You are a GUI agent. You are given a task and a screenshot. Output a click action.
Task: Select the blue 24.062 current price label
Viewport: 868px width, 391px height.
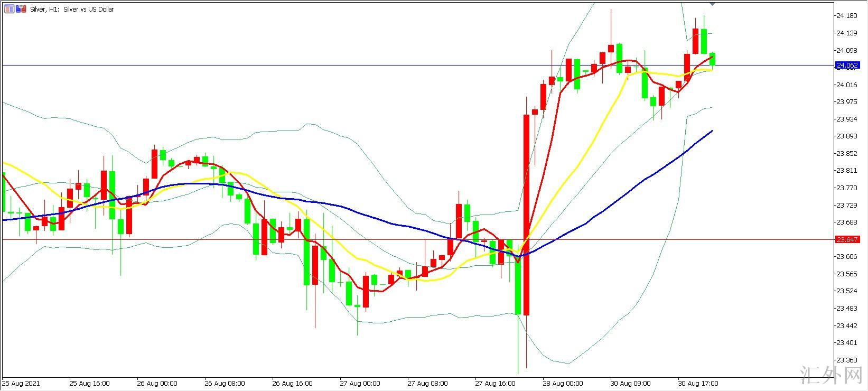point(846,66)
